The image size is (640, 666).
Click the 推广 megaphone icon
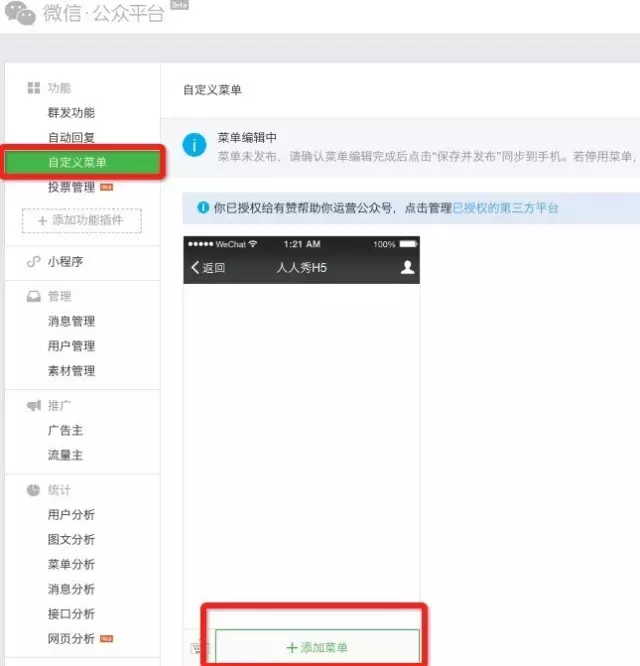(x=34, y=405)
